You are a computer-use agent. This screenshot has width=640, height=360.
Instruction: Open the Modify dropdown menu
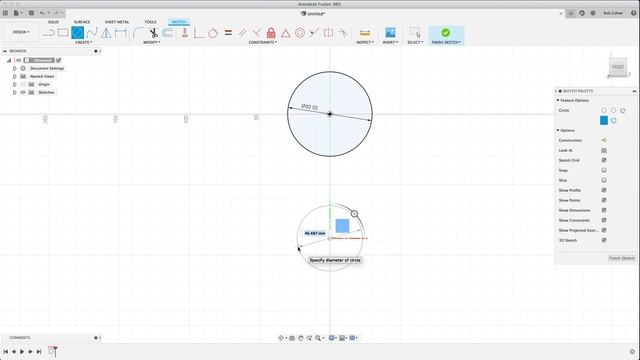click(151, 42)
